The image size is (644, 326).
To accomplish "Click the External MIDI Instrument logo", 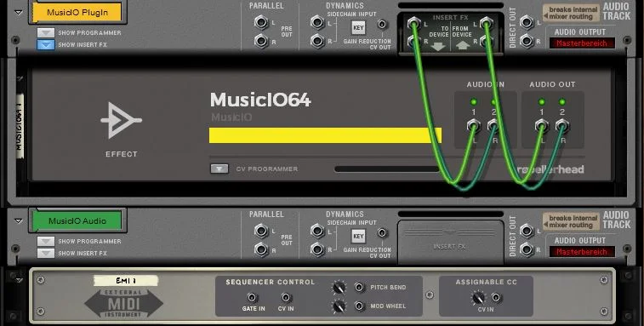I will point(123,304).
